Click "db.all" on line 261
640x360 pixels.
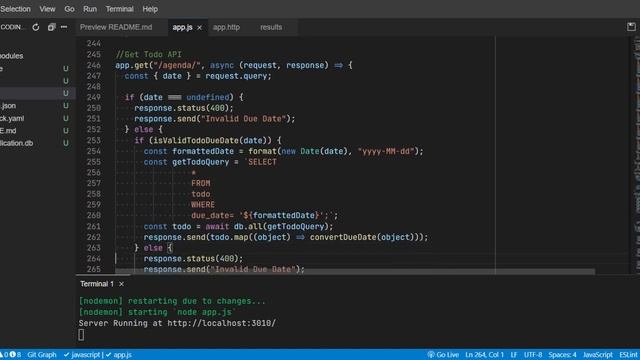(249, 227)
